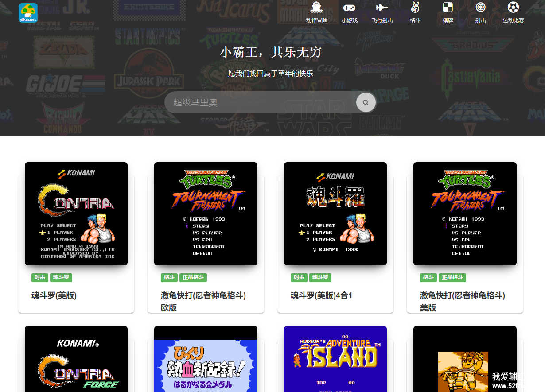Click the gamepad icon above 小游戏
Viewport: 545px width, 392px height.
pos(349,7)
